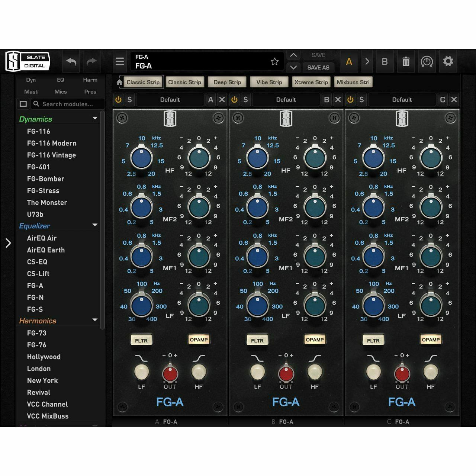Mark FG-A preset as favorite star
The height and width of the screenshot is (476, 476).
[x=274, y=61]
